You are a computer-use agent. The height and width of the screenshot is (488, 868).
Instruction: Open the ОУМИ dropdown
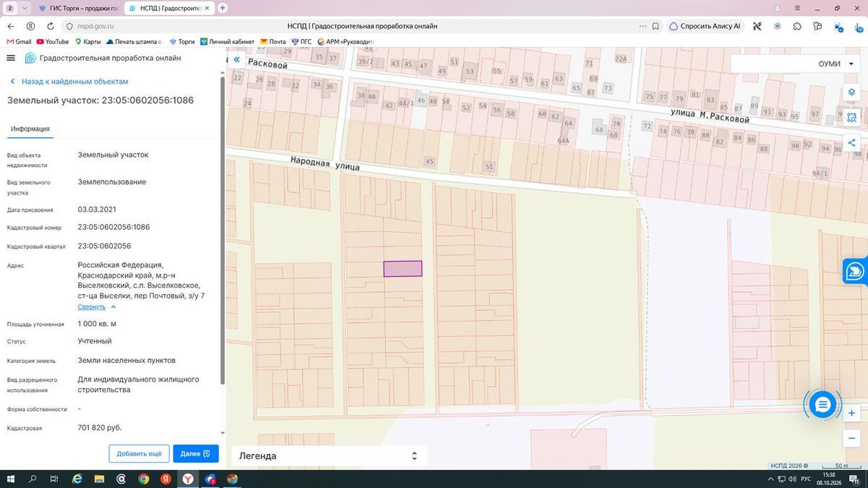click(x=797, y=64)
